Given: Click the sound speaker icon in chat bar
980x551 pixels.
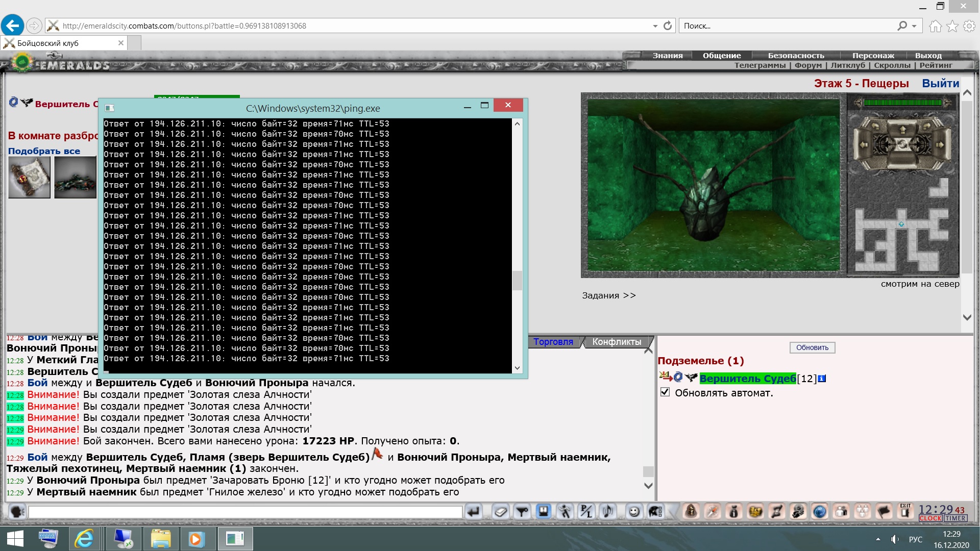Looking at the screenshot, I should pyautogui.click(x=608, y=511).
